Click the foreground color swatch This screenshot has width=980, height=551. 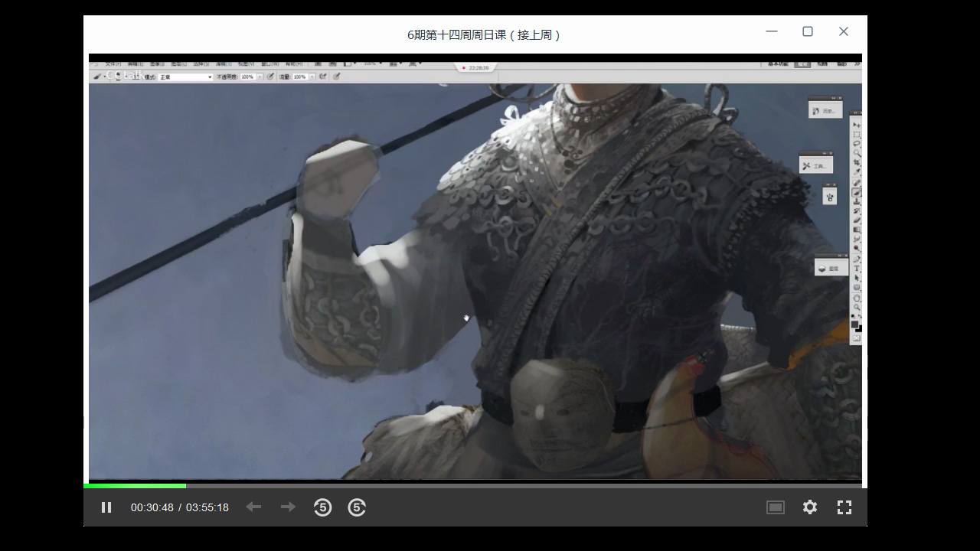[854, 324]
